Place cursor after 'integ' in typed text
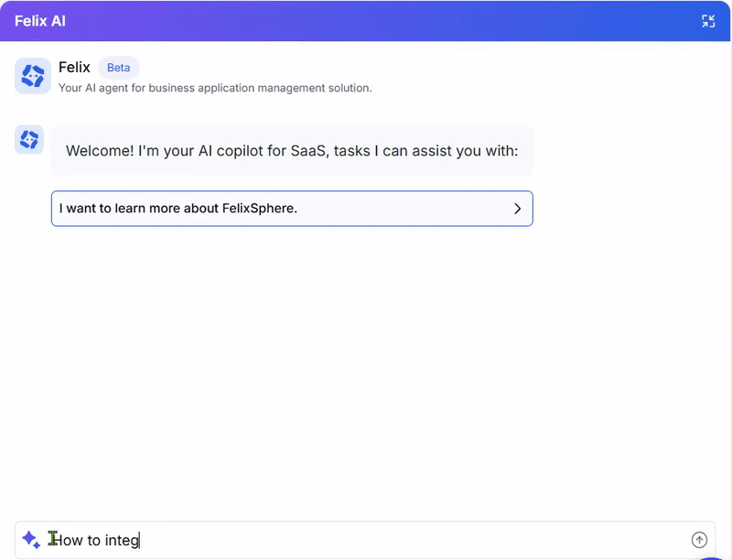Viewport: 732px width, 560px height. click(139, 540)
